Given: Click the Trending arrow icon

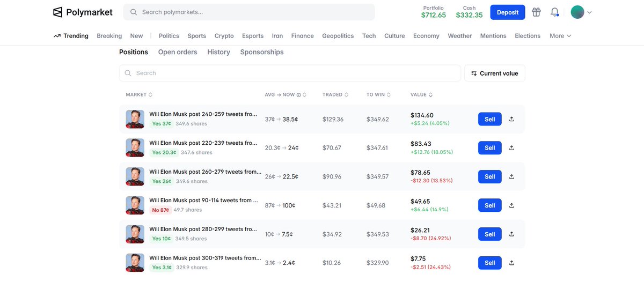Looking at the screenshot, I should tap(57, 36).
